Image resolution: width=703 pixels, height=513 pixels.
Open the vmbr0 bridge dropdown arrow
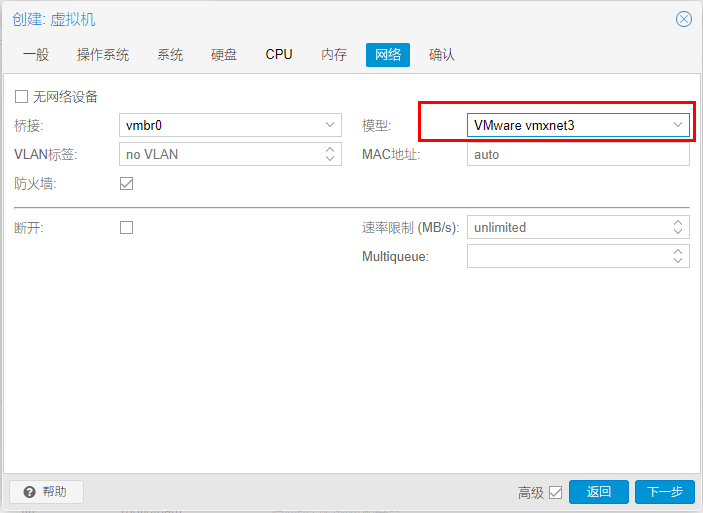coord(330,125)
